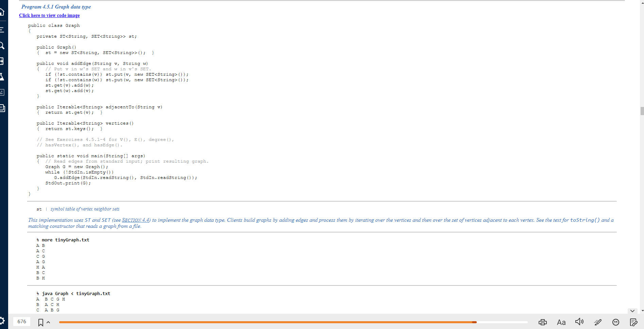Image resolution: width=644 pixels, height=329 pixels.
Task: Start read aloud with the speaker icon
Action: click(x=579, y=322)
